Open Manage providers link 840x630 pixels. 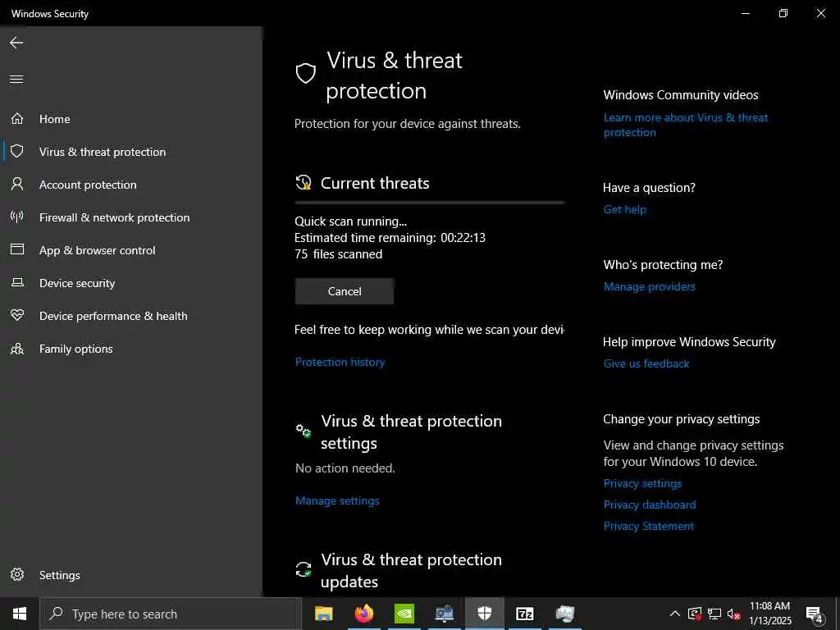coord(649,286)
